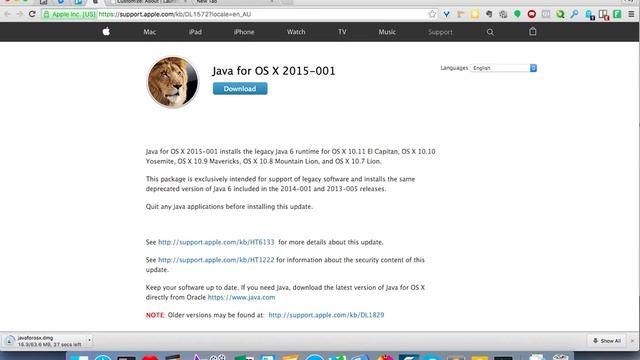Open the Mac section in navigation
The height and width of the screenshot is (360, 640).
[x=150, y=32]
